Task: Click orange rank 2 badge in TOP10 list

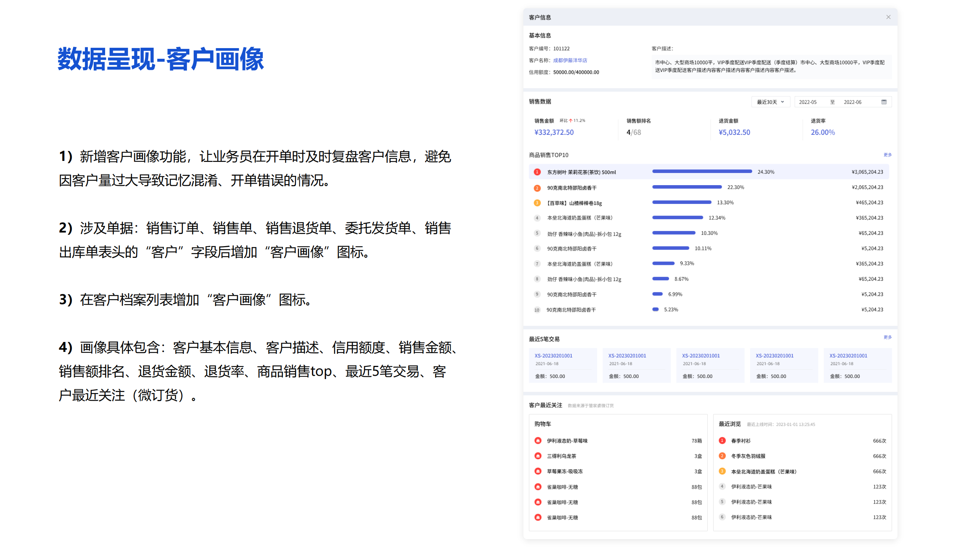Action: 537,188
